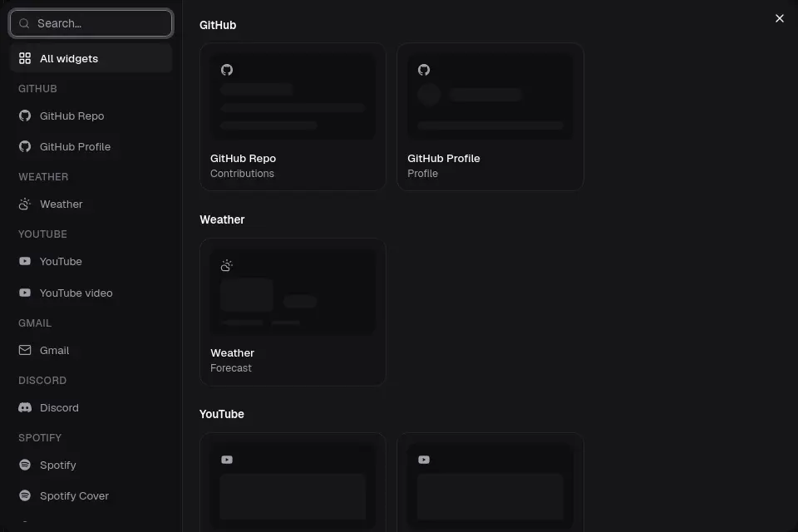
Task: Click the weather icon in the Weather card preview
Action: pyautogui.click(x=227, y=265)
